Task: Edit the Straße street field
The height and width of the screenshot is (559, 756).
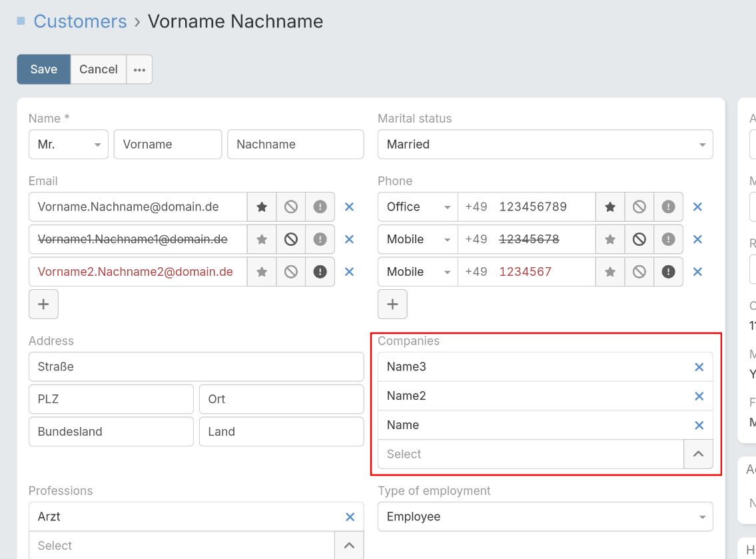Action: [x=196, y=366]
